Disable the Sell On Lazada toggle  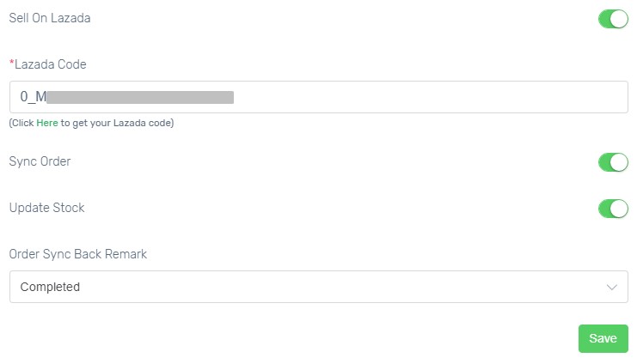click(613, 19)
